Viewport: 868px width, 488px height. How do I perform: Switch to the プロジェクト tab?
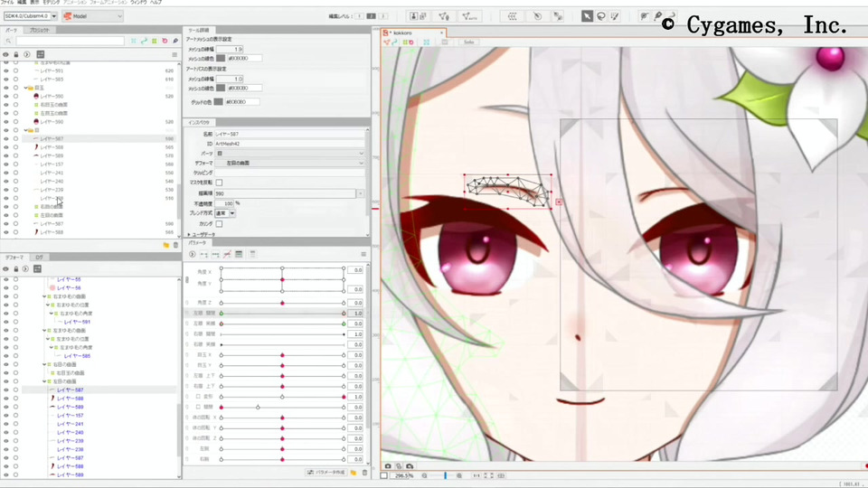(x=39, y=31)
